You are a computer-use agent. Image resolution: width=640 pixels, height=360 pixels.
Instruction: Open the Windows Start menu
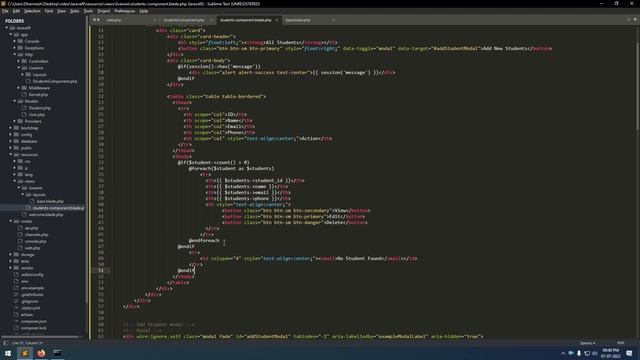8,353
